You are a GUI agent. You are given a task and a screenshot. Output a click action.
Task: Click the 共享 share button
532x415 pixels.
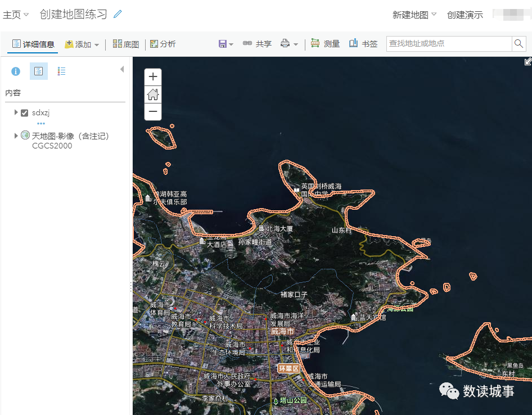coord(257,44)
